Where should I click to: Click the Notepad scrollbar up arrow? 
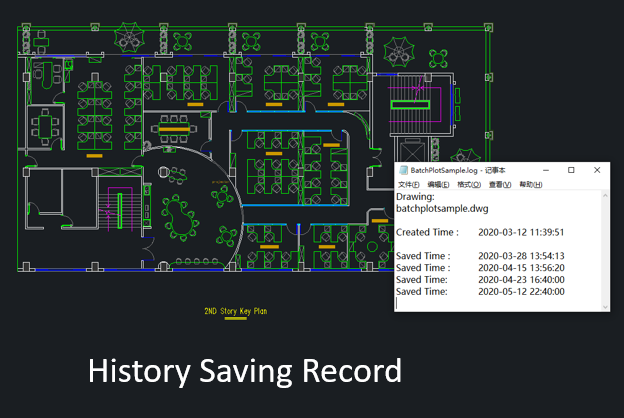click(x=605, y=195)
